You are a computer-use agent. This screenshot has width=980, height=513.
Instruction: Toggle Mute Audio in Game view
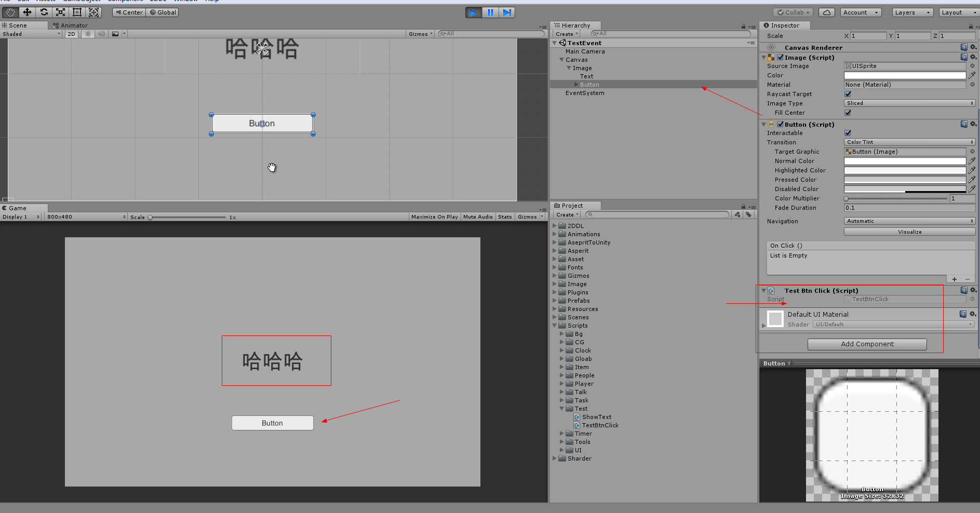(478, 217)
